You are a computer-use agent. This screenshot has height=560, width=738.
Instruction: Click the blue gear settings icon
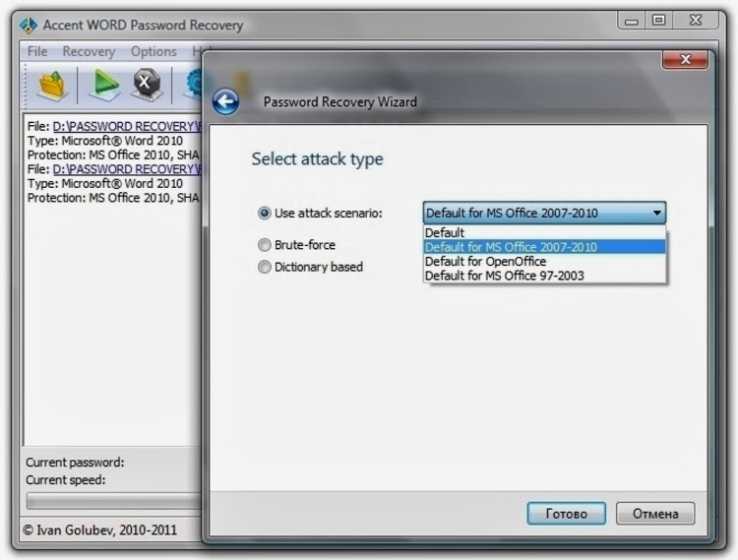[x=193, y=84]
